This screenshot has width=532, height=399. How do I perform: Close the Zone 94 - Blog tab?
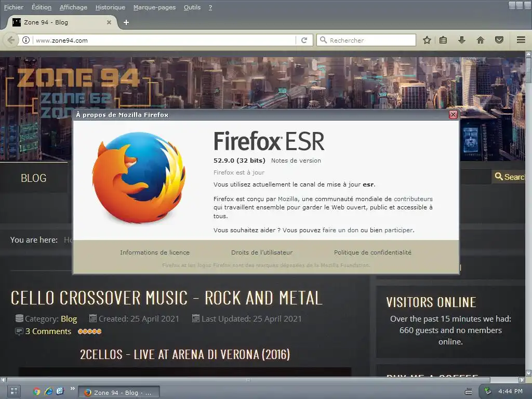[x=109, y=22]
